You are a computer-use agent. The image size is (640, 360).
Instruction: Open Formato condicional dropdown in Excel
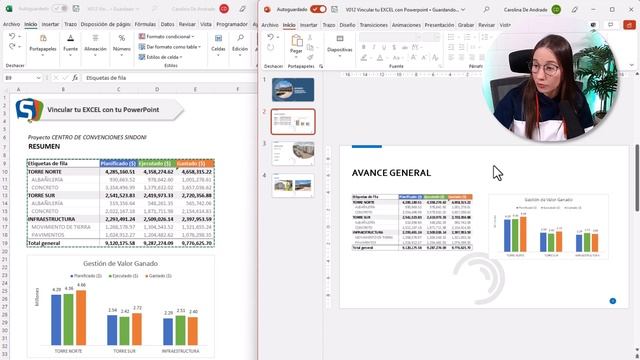coord(167,36)
